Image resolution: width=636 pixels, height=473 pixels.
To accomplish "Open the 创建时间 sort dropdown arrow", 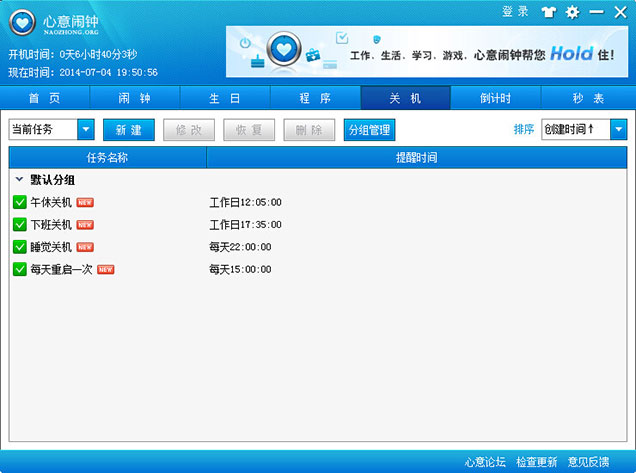I will tap(619, 129).
